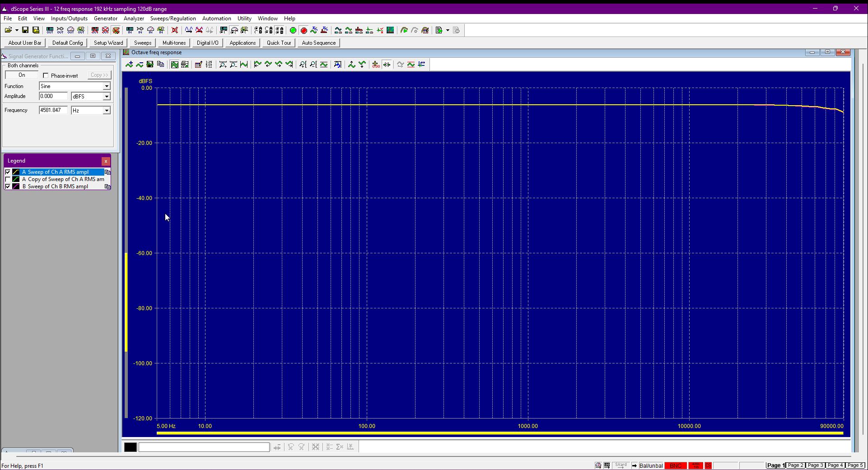Screen dimensions: 868x470
Task: Click the text input field below graph
Action: pyautogui.click(x=204, y=447)
